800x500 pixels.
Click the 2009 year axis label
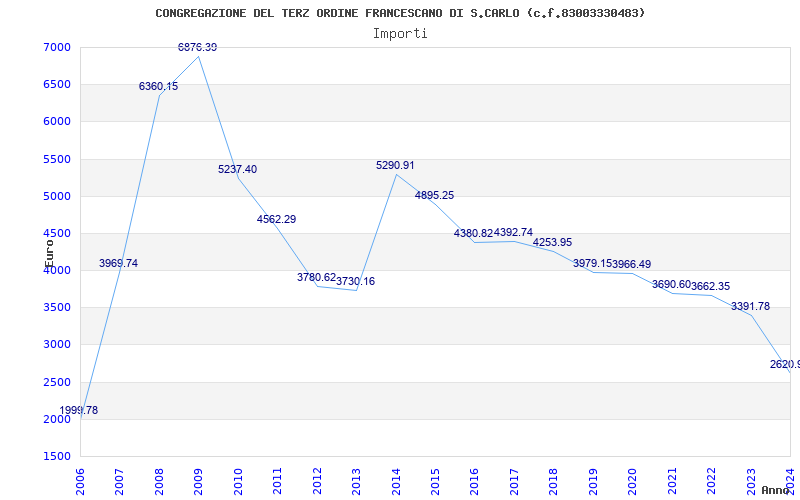pyautogui.click(x=198, y=481)
